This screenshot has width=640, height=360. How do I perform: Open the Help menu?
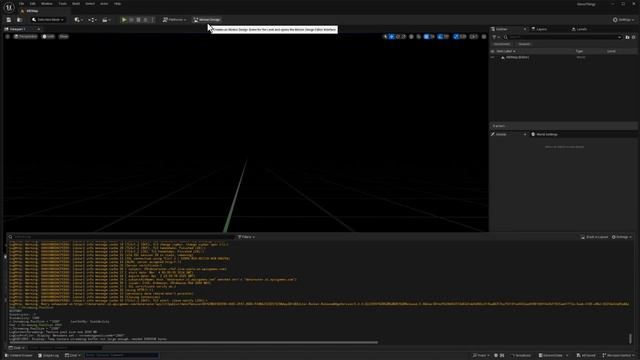[118, 4]
